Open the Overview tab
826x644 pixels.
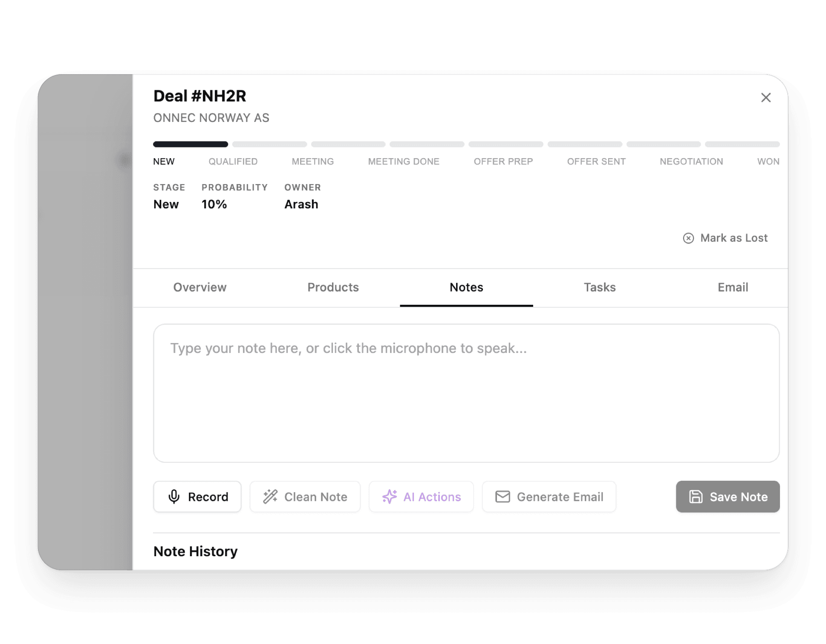point(200,288)
